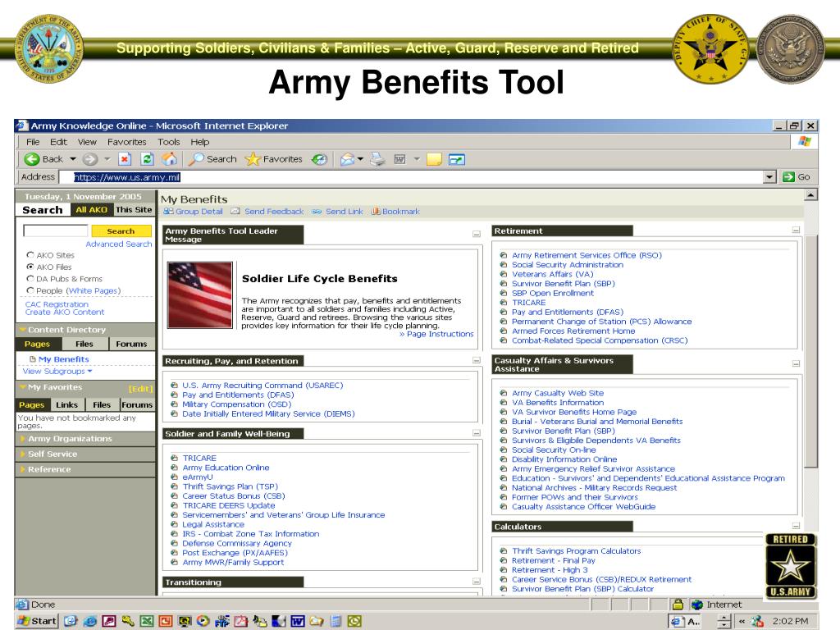This screenshot has height=630, width=840.
Task: Expand the View Subgroups dropdown
Action: point(57,372)
